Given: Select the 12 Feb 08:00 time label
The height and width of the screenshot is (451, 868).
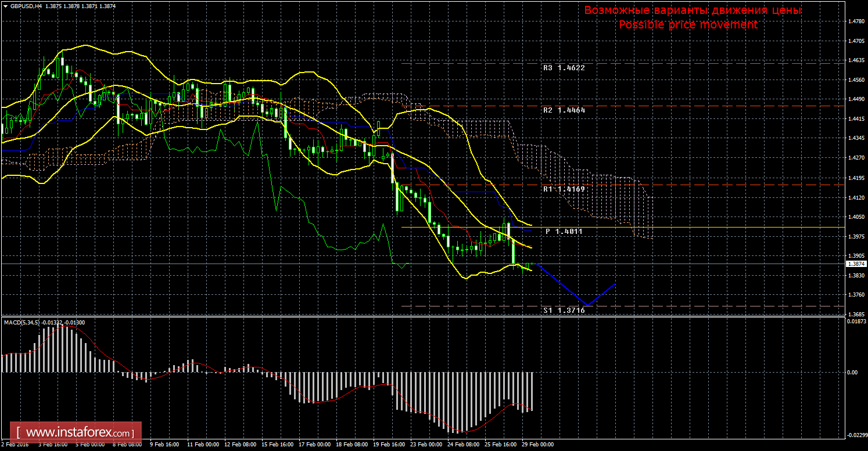Looking at the screenshot, I should point(240,445).
